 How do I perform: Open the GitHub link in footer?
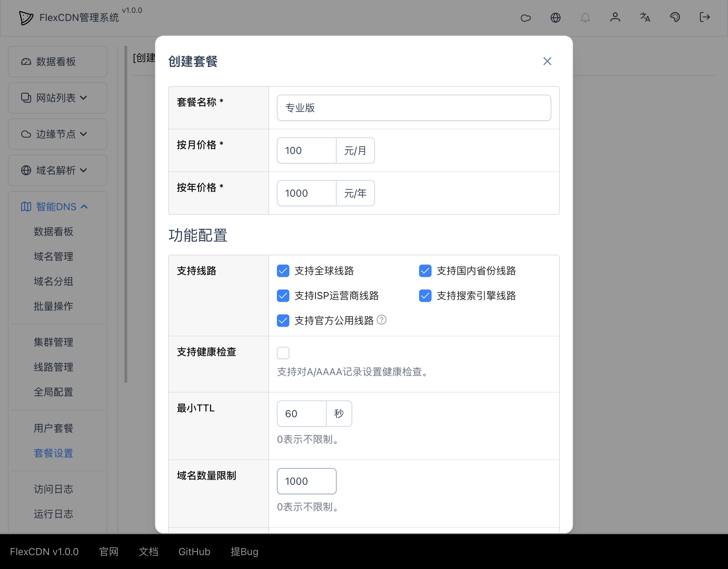click(x=194, y=552)
